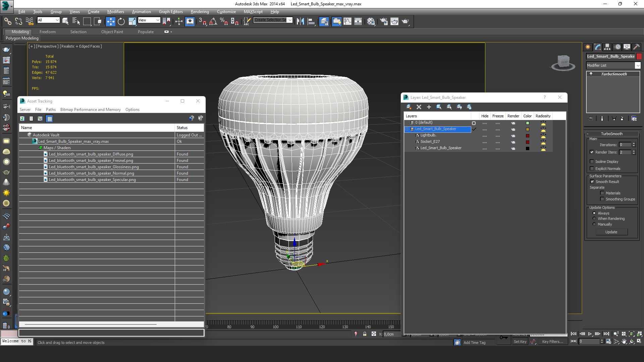Open the selection filter All dropdown
This screenshot has width=644, height=362.
pyautogui.click(x=48, y=20)
